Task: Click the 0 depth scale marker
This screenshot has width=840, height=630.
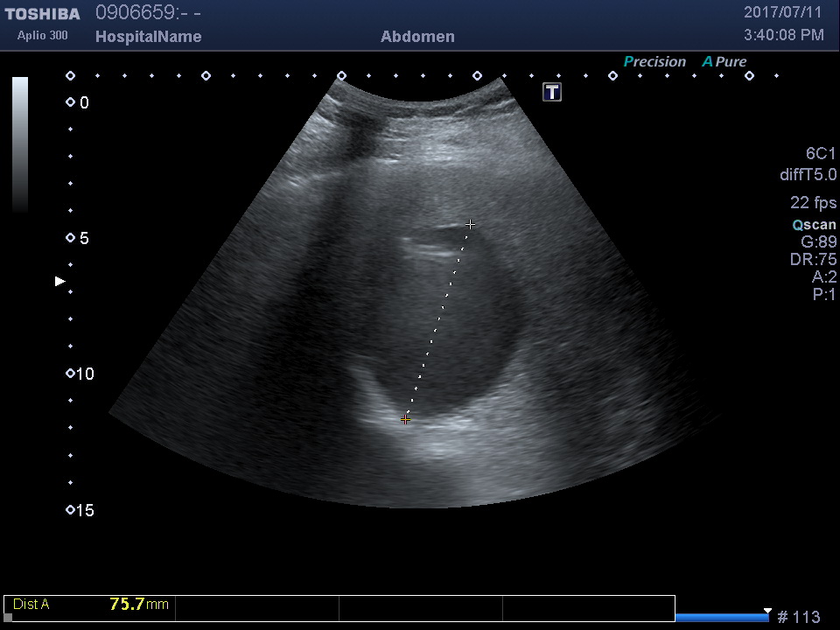Action: pos(71,103)
